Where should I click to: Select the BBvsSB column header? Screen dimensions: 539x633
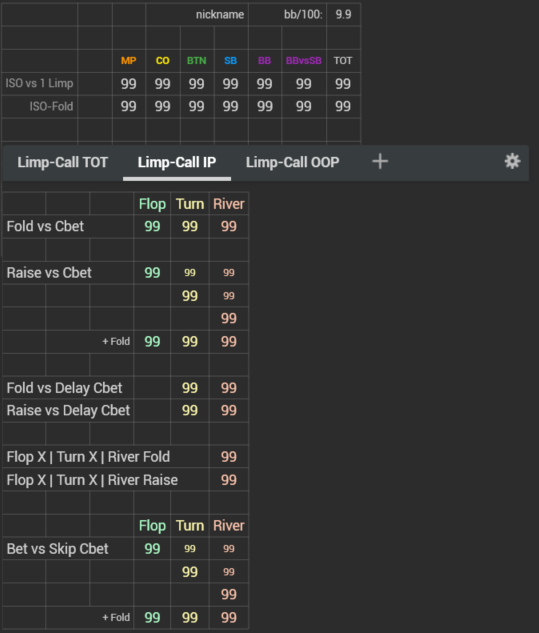click(x=304, y=61)
